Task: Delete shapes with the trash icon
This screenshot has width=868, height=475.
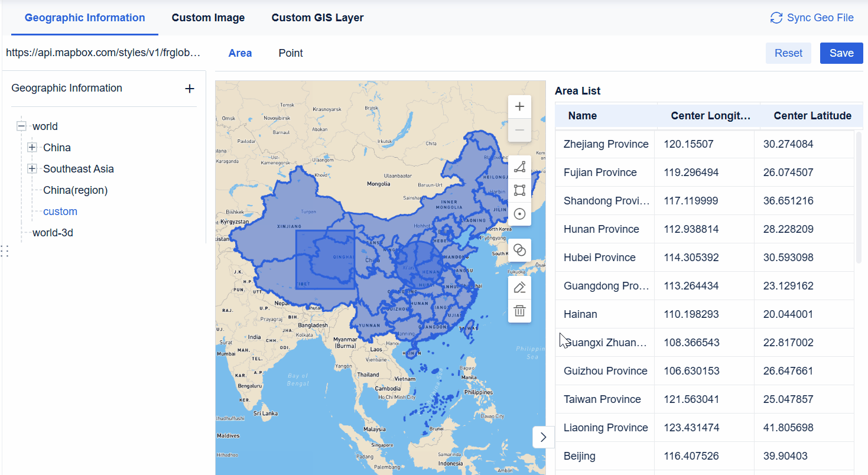Action: coord(519,310)
